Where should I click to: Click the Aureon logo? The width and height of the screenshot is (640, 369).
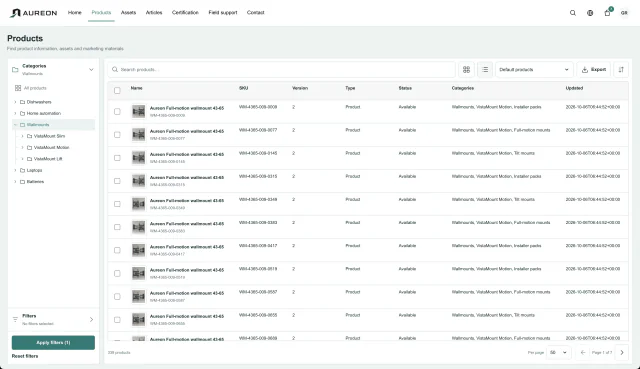point(33,13)
